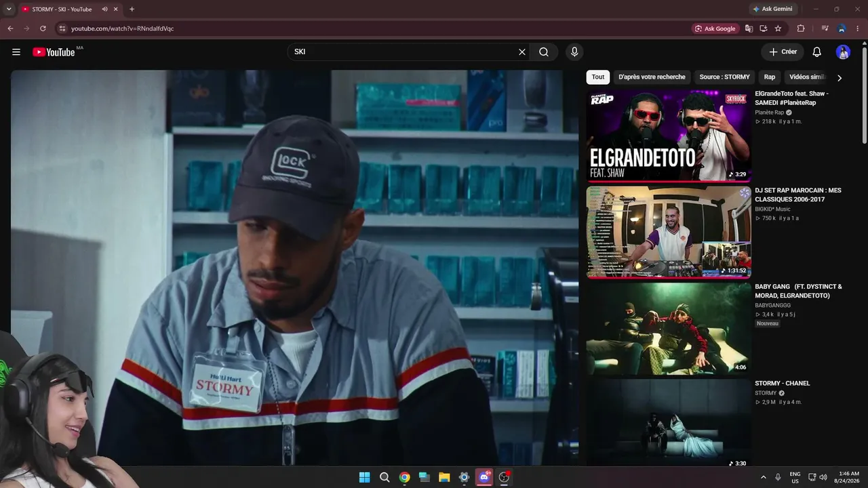The height and width of the screenshot is (488, 868).
Task: Open File Explorer from the taskbar
Action: (x=444, y=477)
